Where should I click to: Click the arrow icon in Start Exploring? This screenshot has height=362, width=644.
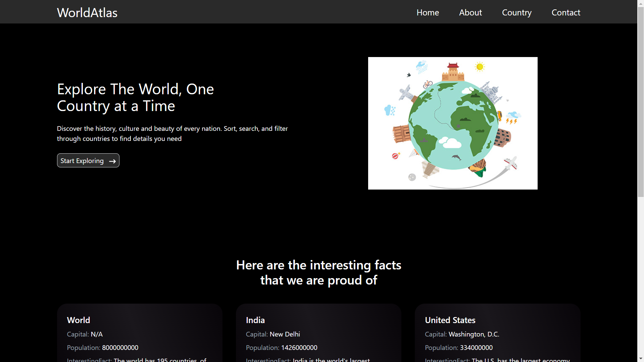click(x=112, y=161)
